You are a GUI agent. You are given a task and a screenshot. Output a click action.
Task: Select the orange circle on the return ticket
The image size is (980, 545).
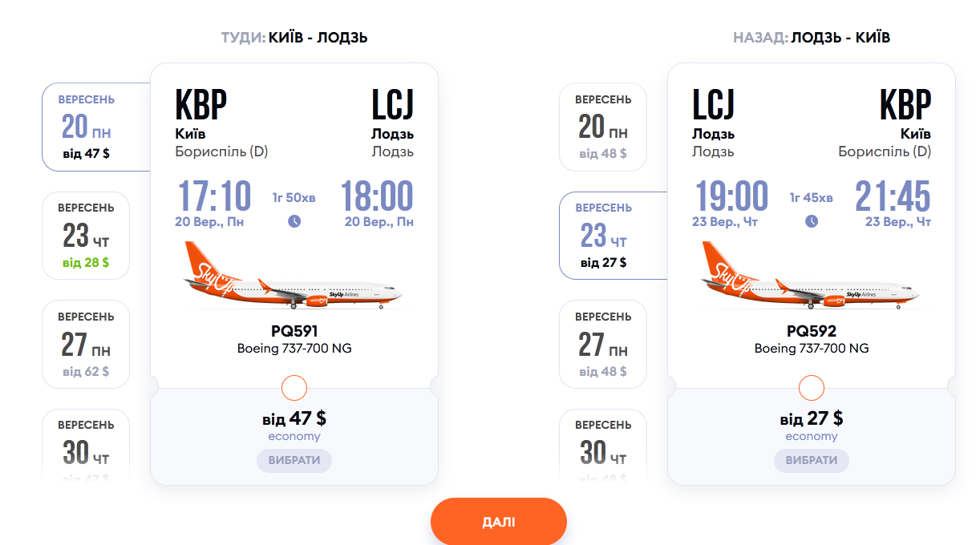pyautogui.click(x=812, y=388)
